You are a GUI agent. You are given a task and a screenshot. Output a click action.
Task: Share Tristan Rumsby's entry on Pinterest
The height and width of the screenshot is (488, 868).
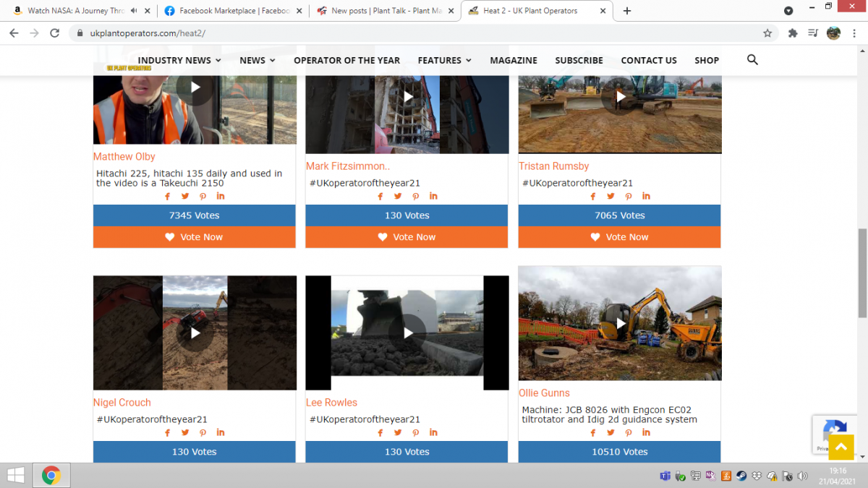(629, 197)
